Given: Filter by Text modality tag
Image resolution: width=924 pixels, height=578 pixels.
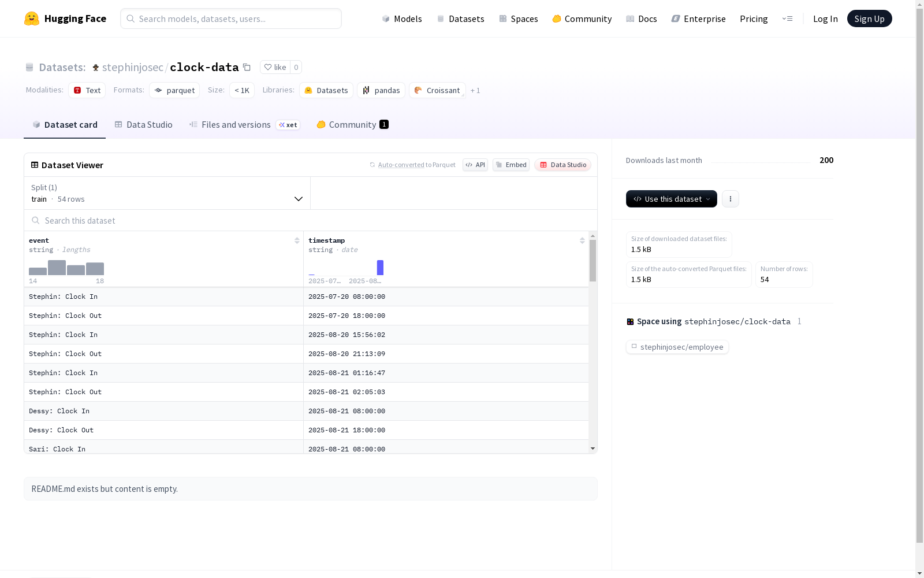Looking at the screenshot, I should click(x=87, y=90).
